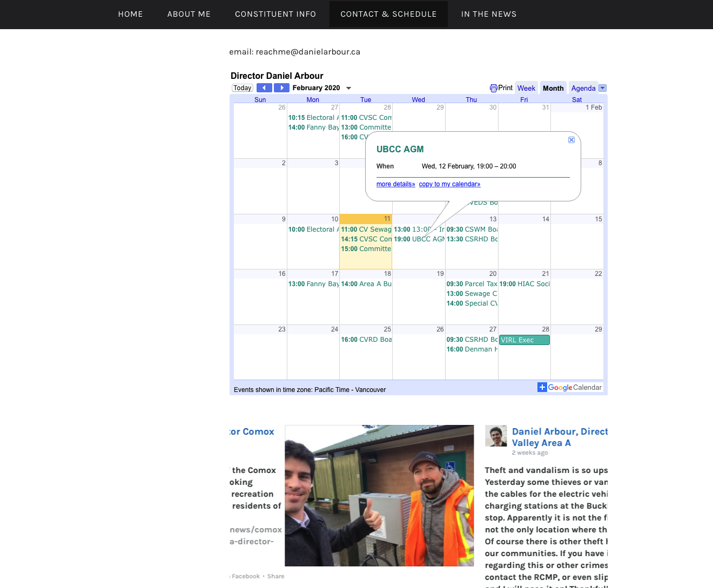Viewport: 713px width, 588px height.
Task: Open the VIRL Exec event
Action: pos(524,340)
